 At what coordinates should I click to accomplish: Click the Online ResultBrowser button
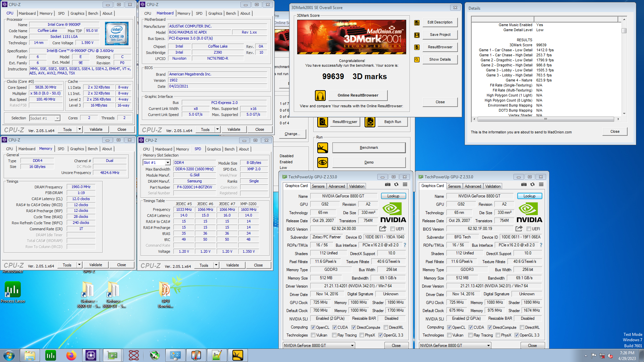(358, 96)
